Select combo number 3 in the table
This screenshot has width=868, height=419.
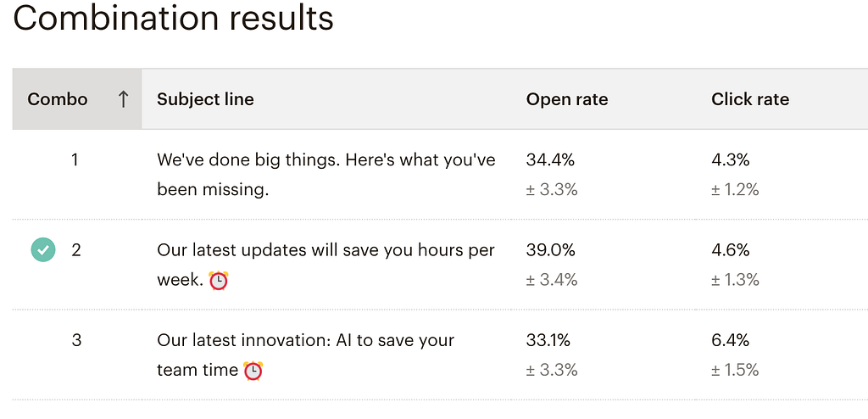pos(76,340)
